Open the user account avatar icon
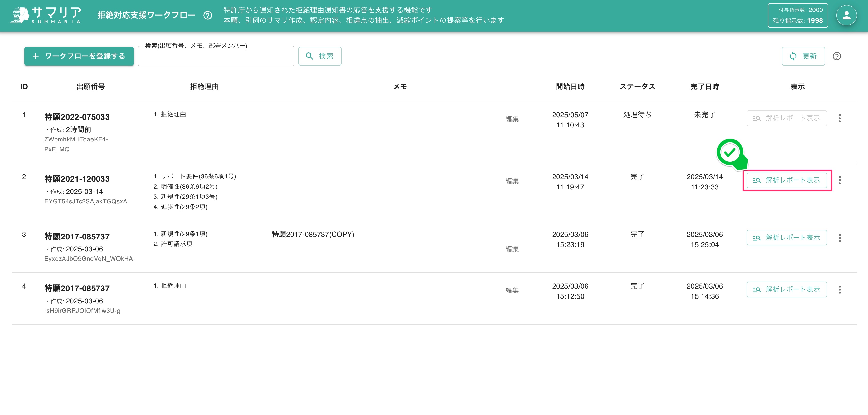 (x=846, y=16)
